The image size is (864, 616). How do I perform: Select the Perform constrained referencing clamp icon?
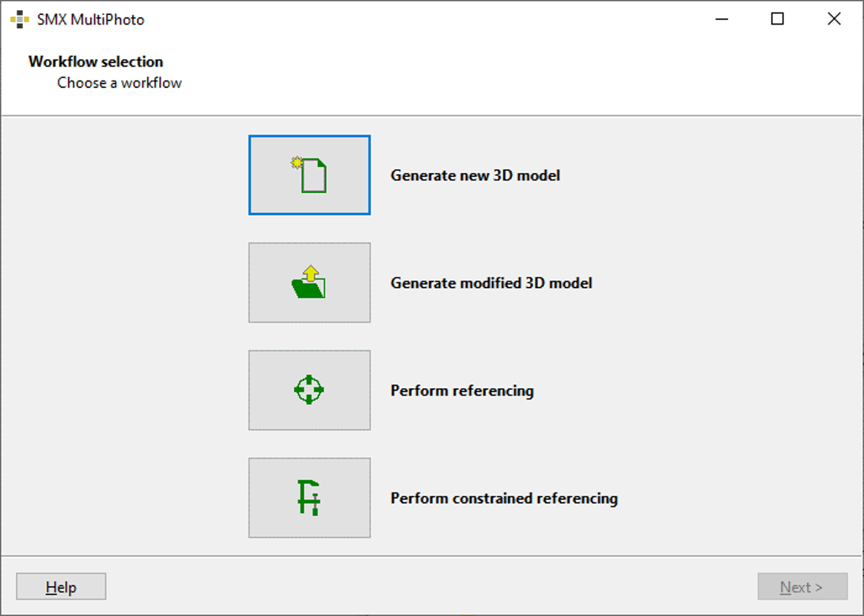click(309, 497)
